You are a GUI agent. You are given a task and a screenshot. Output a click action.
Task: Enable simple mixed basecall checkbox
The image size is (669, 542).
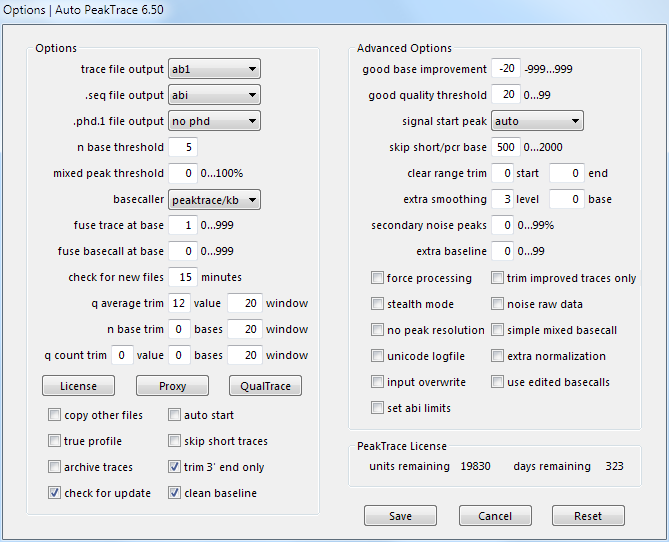497,330
